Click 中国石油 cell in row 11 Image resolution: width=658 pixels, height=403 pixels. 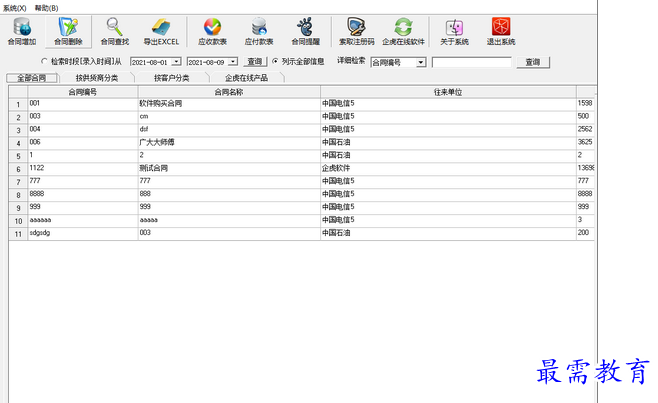point(448,233)
